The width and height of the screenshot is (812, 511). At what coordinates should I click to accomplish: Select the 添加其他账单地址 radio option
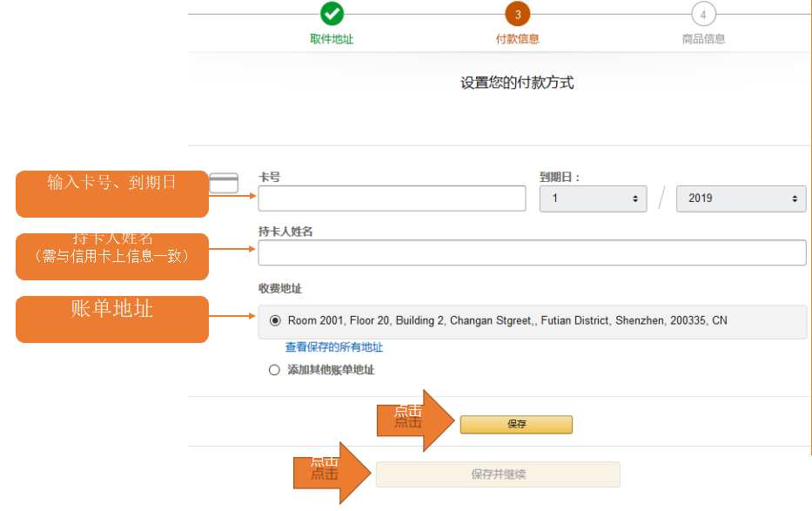tap(275, 370)
